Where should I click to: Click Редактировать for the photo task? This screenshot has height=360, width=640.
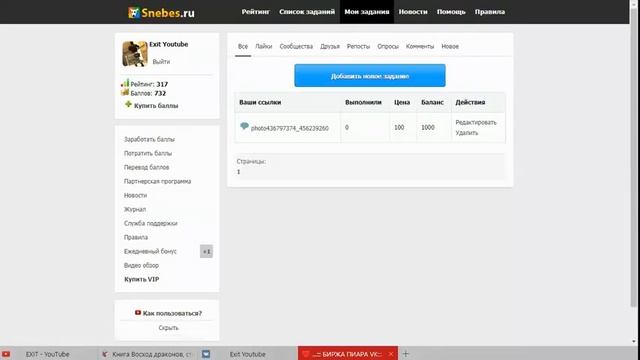(x=476, y=122)
